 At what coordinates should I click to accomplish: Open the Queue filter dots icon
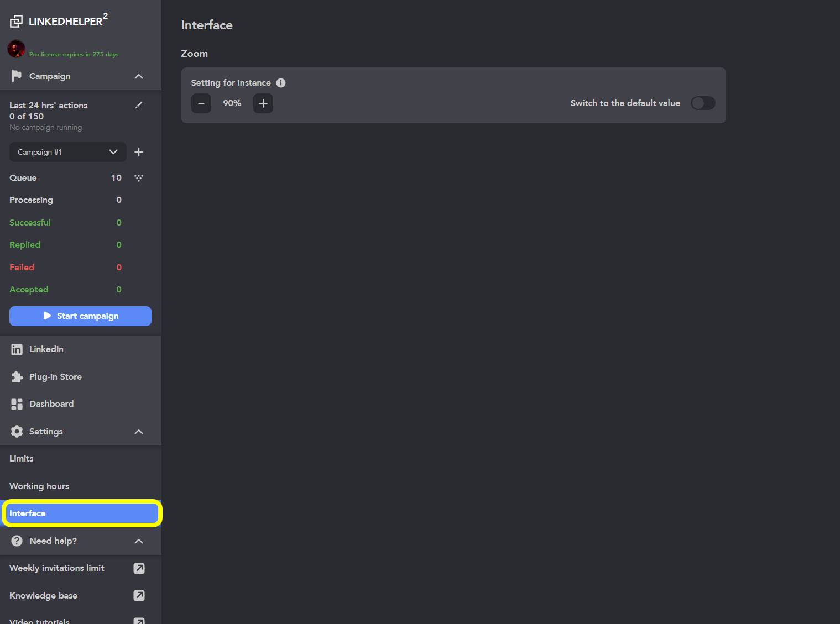click(x=139, y=178)
